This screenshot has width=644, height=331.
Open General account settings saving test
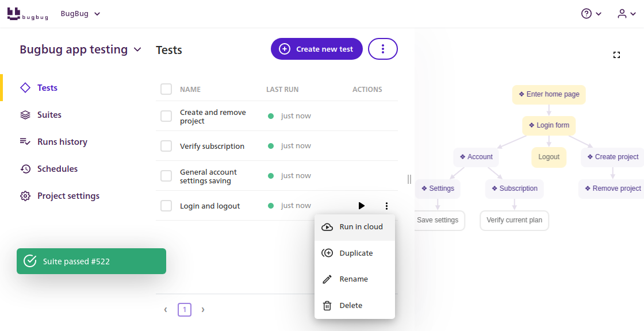pos(208,176)
